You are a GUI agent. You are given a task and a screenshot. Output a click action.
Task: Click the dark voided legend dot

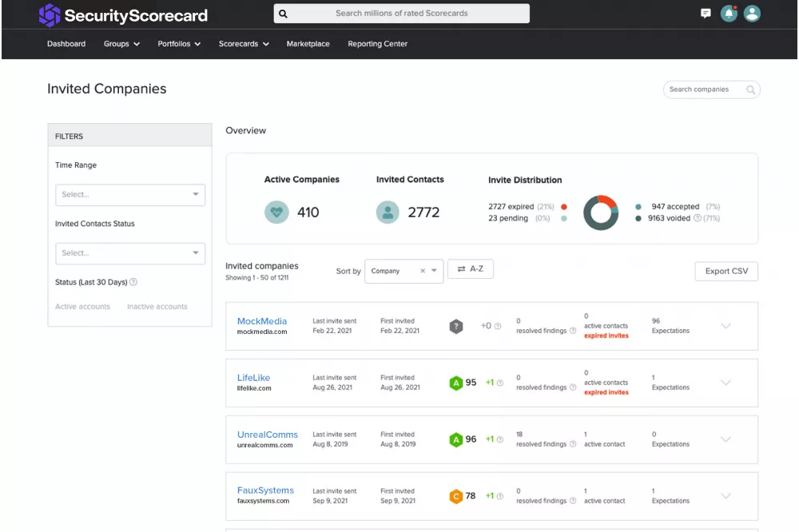(638, 219)
